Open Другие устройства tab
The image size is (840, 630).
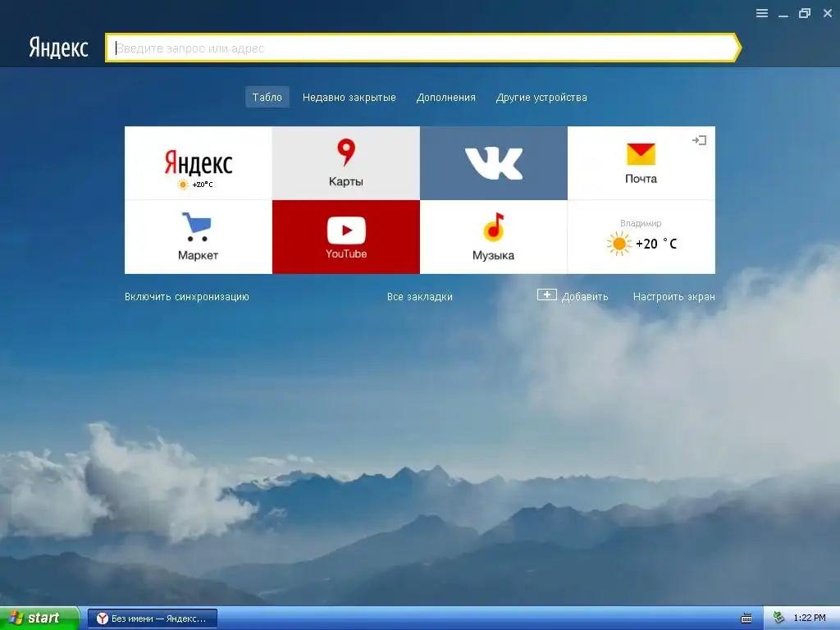[541, 97]
